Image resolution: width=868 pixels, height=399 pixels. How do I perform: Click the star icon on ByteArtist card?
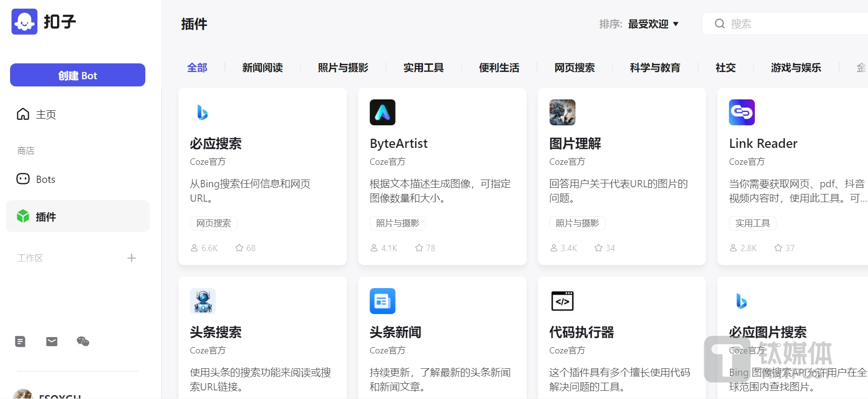pos(419,248)
